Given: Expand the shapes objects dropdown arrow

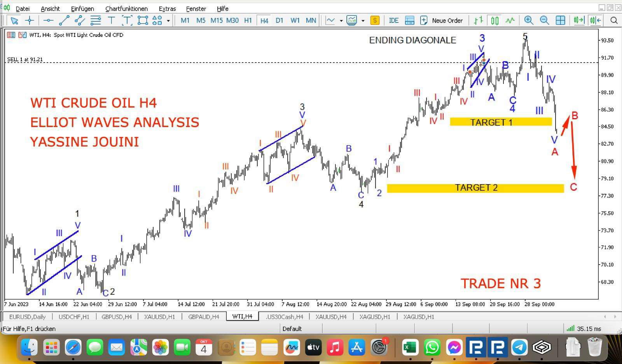Looking at the screenshot, I should (168, 21).
